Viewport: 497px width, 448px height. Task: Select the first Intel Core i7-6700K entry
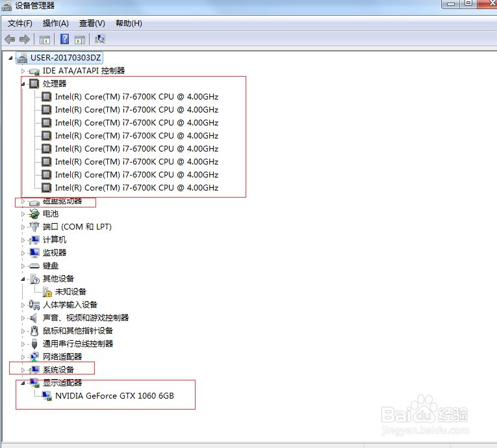coord(136,97)
